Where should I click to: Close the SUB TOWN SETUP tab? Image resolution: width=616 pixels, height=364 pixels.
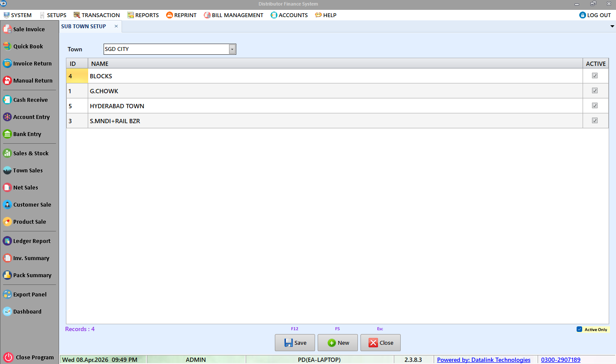116,26
